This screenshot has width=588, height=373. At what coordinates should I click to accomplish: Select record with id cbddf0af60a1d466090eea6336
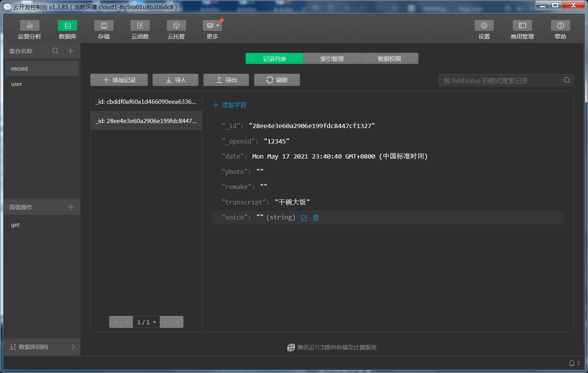coord(146,101)
